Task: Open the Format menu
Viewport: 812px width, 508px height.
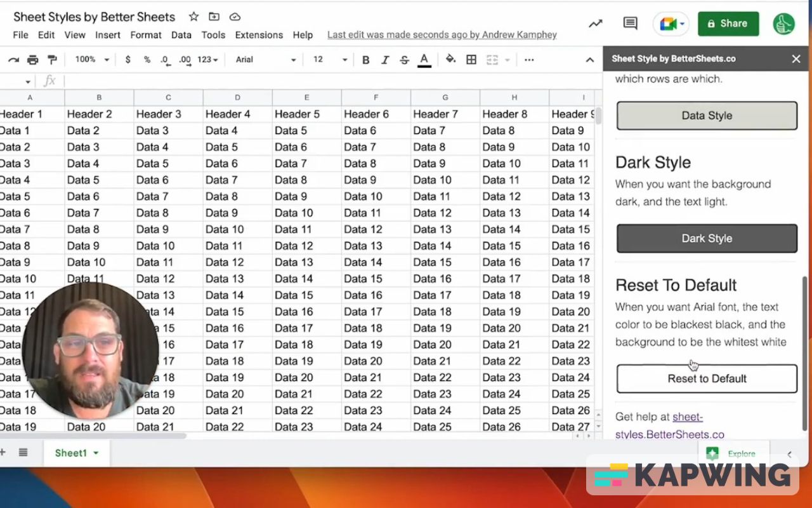Action: pos(147,35)
